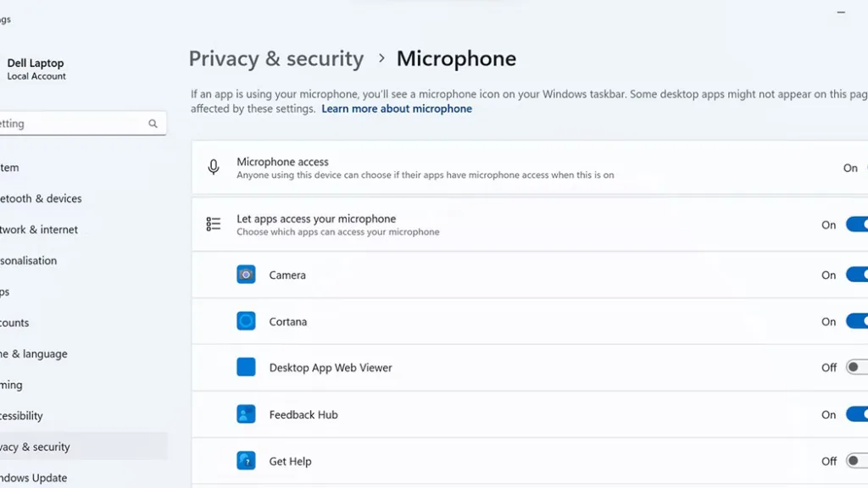Enable Get Help microphone toggle

(857, 461)
